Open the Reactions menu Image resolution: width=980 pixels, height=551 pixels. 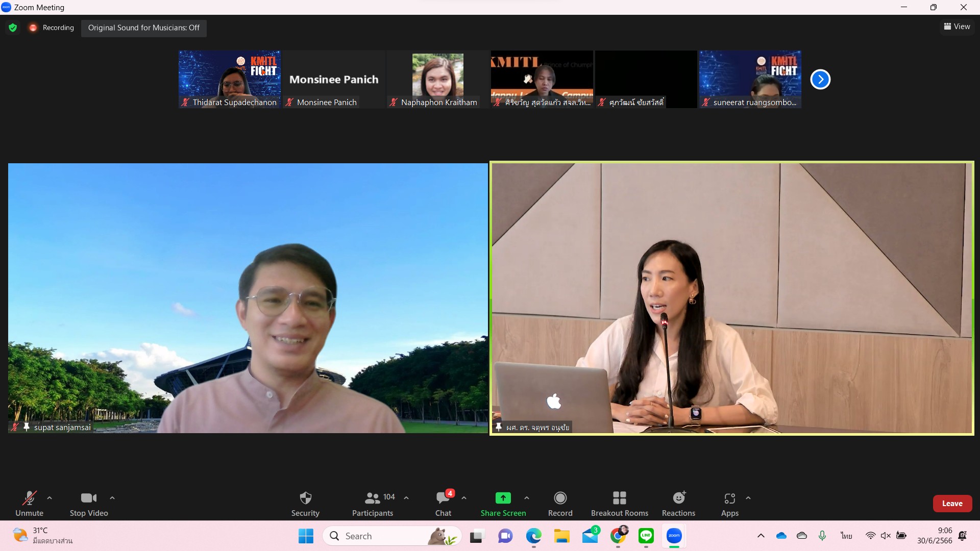[x=678, y=503]
